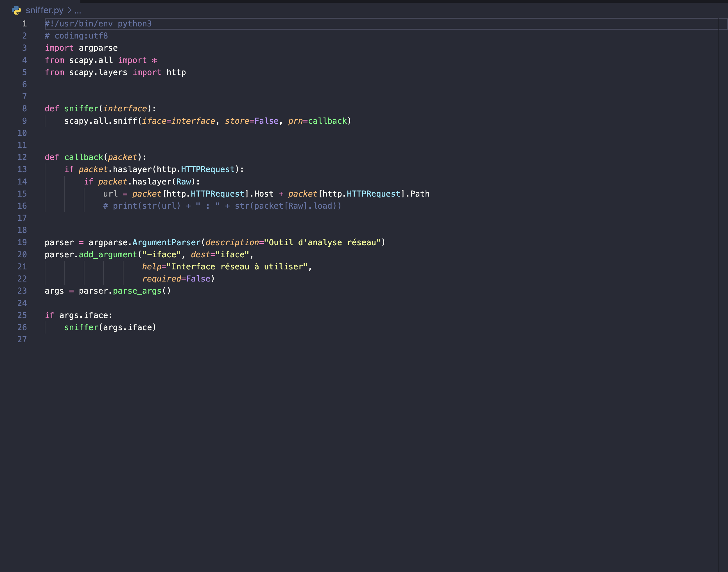
Task: Click parse_args method on line 23
Action: click(x=137, y=291)
